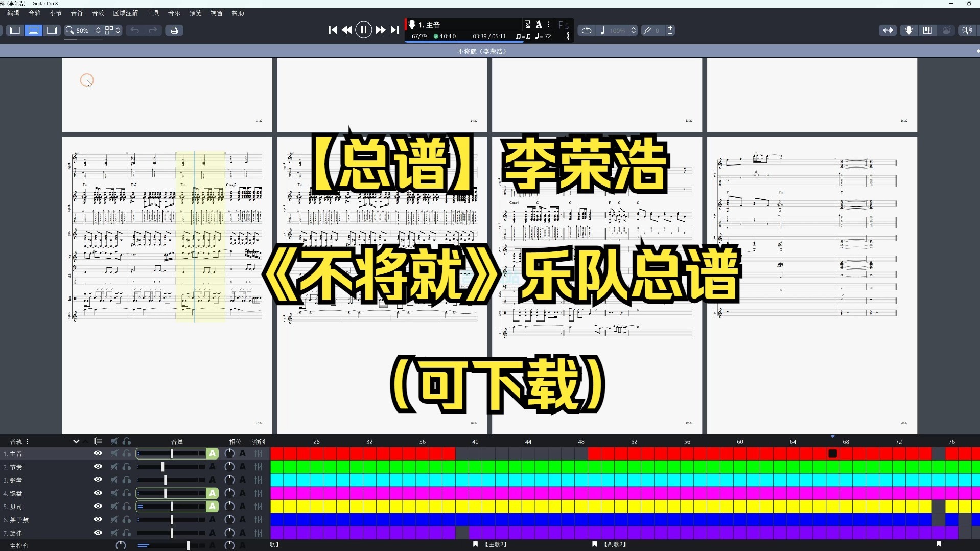Toggle visibility of the 钢琴 track

(97, 480)
